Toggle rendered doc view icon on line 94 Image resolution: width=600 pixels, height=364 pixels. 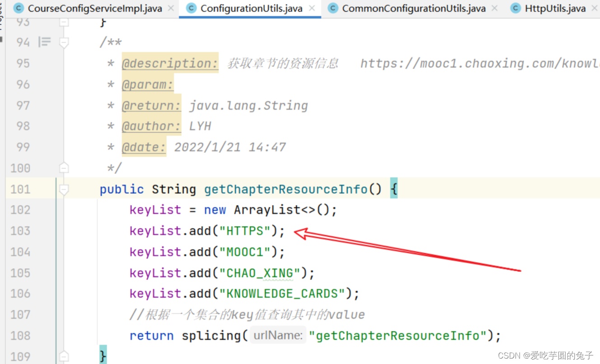(x=44, y=42)
